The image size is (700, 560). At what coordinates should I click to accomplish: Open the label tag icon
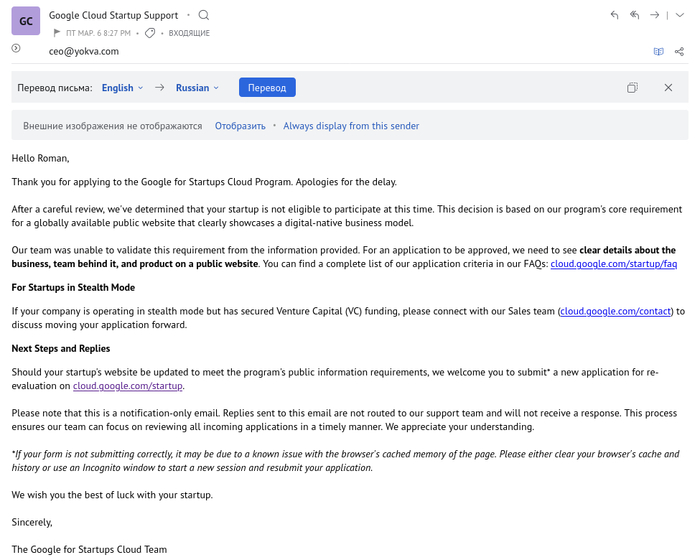tap(150, 33)
